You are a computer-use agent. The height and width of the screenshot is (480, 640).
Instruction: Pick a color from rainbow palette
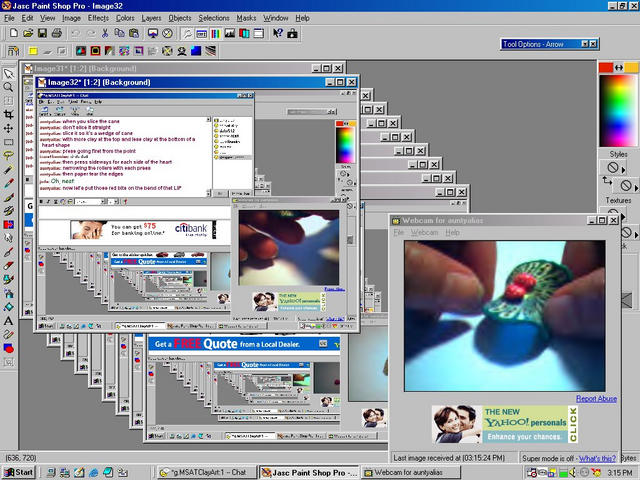(618, 110)
